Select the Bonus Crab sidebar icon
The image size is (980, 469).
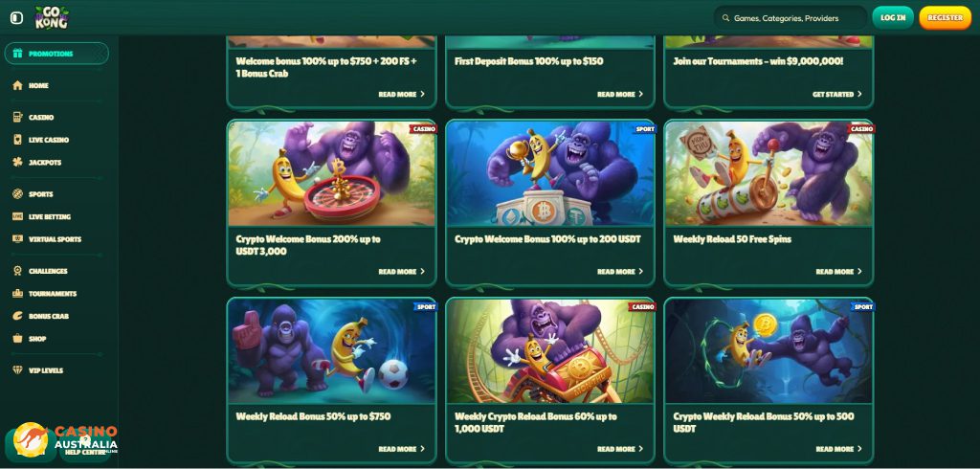17,316
